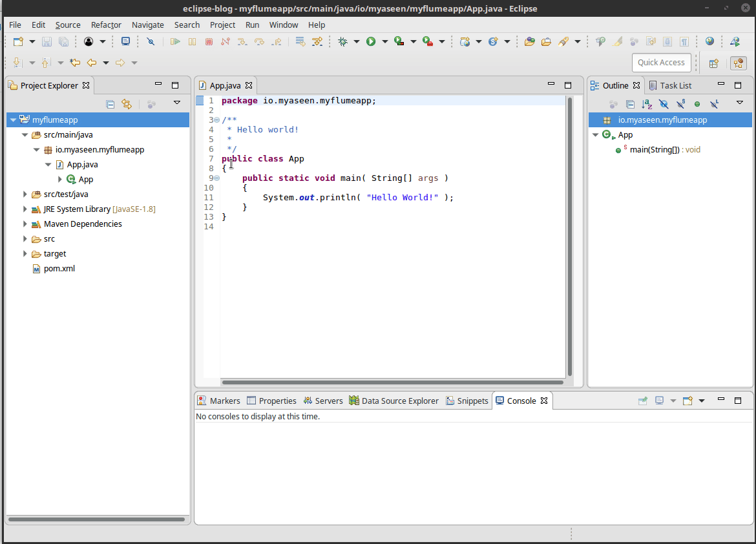This screenshot has height=544, width=756.
Task: Expand Maven Dependencies node
Action: pyautogui.click(x=25, y=224)
